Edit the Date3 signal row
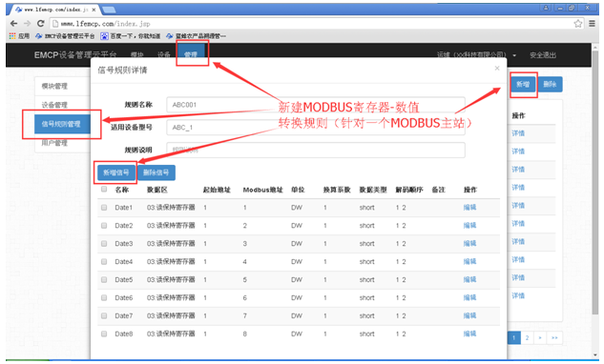The height and width of the screenshot is (364, 604). pos(469,244)
